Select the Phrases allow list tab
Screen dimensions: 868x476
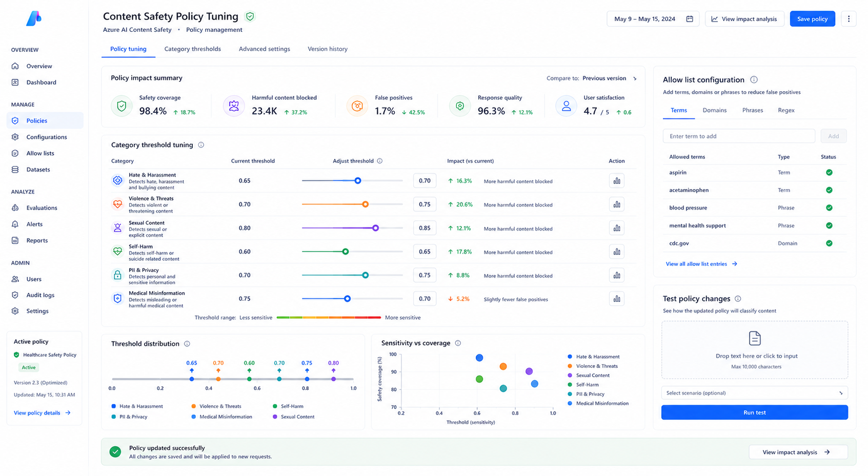[x=752, y=110]
